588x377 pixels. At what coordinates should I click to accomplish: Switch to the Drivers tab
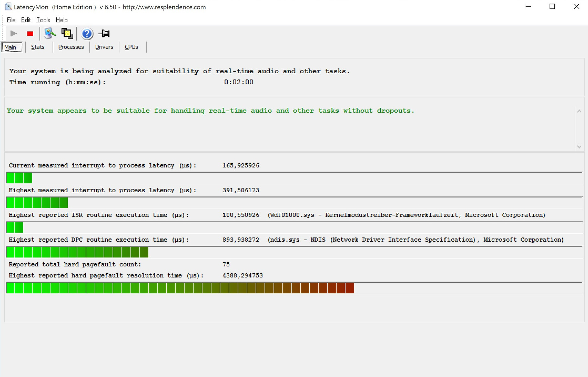(104, 47)
